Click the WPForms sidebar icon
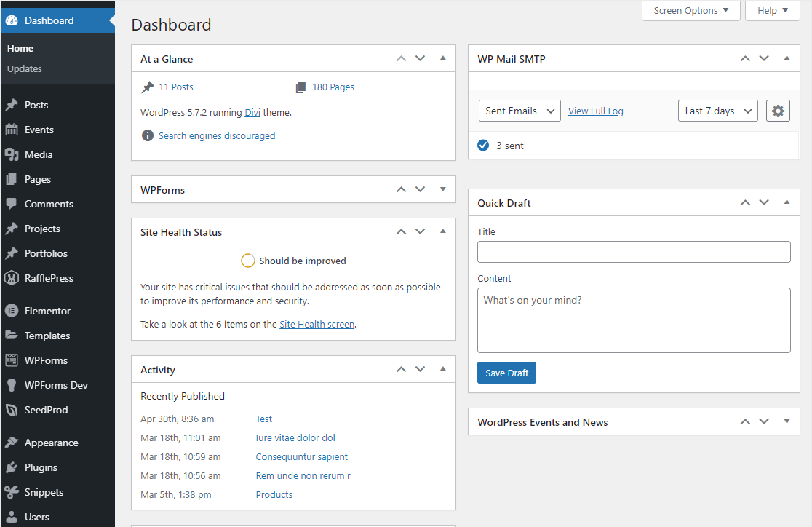The image size is (812, 527). point(12,360)
